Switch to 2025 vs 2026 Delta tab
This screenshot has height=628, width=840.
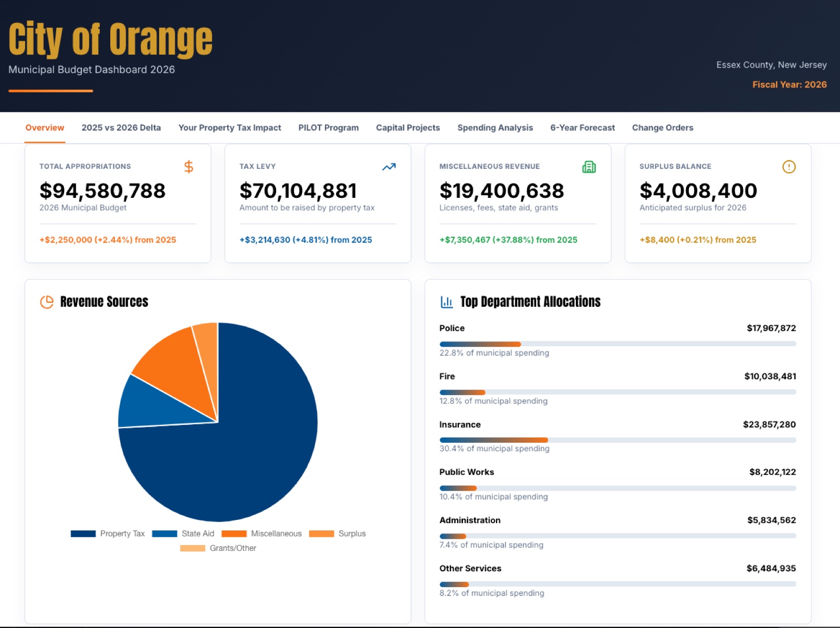click(x=121, y=127)
